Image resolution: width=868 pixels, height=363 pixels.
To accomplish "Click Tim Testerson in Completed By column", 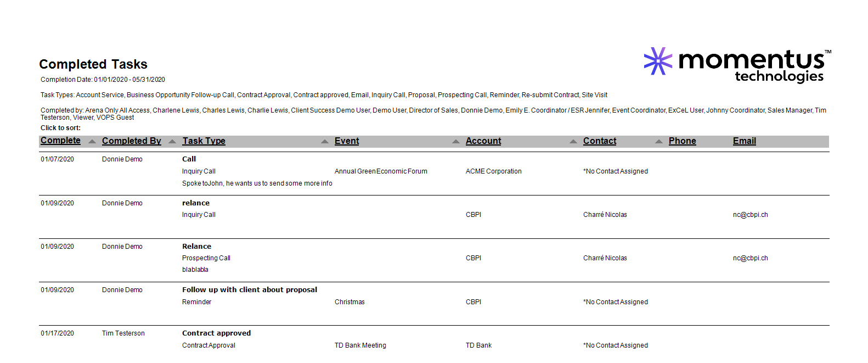I will 123,333.
